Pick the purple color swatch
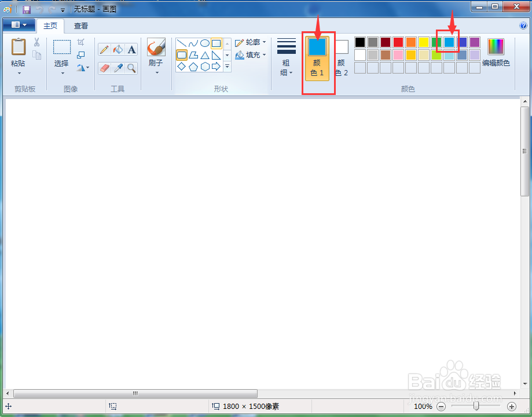The width and height of the screenshot is (532, 417). 475,42
